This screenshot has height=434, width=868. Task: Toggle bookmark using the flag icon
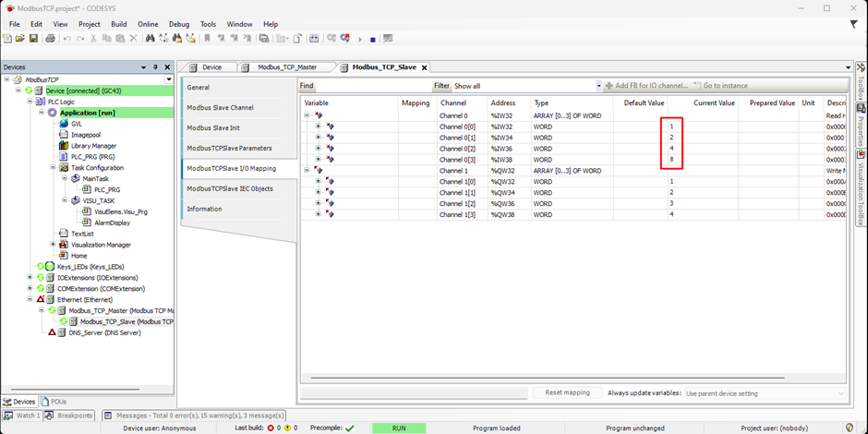pyautogui.click(x=207, y=39)
